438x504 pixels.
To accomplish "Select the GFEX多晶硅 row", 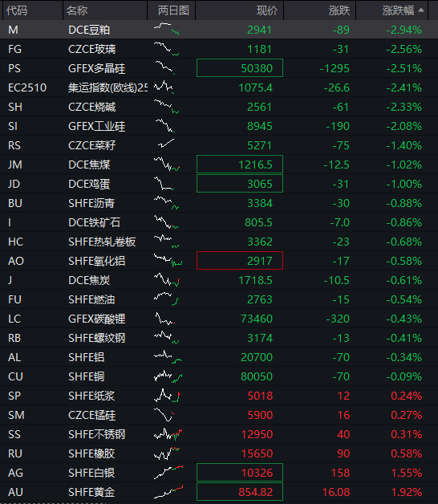I will pyautogui.click(x=219, y=68).
